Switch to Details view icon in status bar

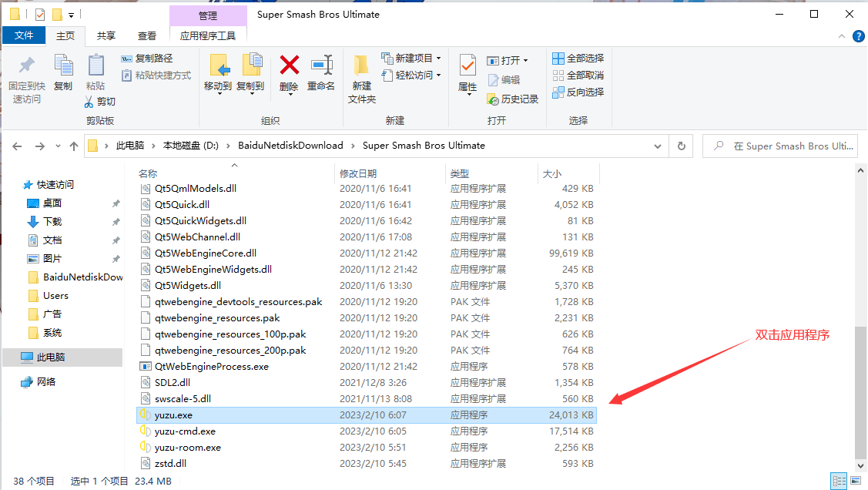(x=840, y=482)
